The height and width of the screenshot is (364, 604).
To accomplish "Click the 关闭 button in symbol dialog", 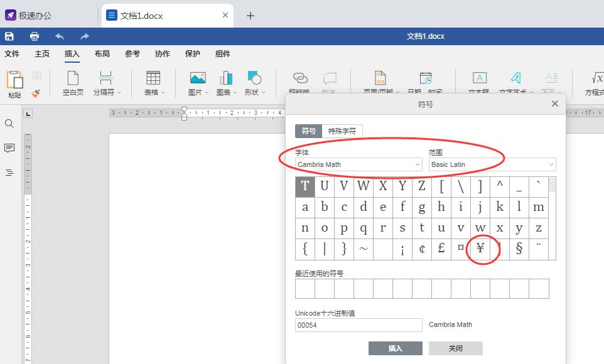I will [455, 348].
